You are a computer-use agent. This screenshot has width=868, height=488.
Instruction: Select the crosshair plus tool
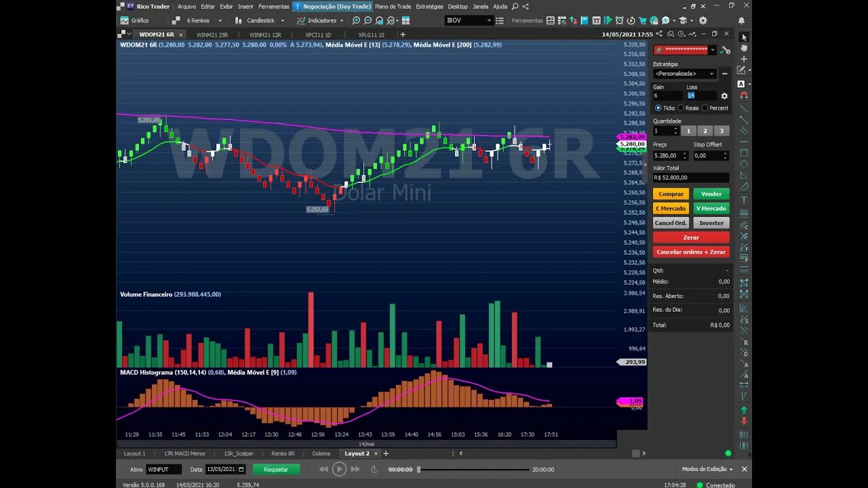744,59
